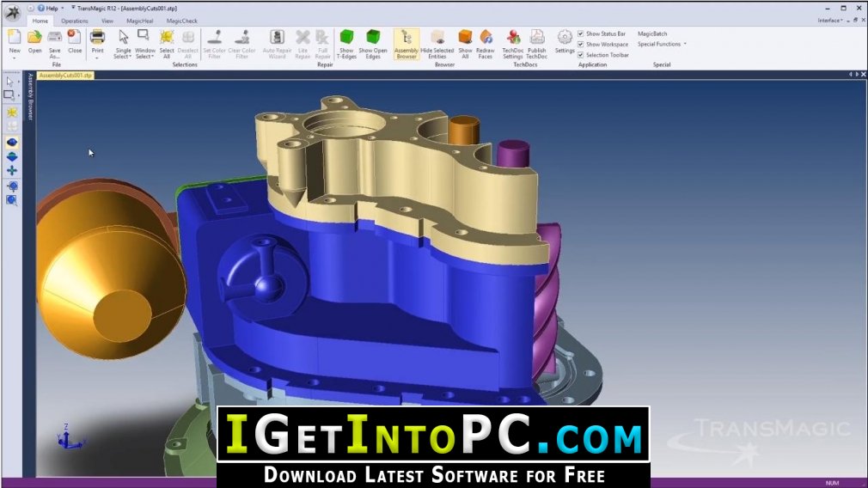Close the document tab with the X button
This screenshot has height=488, width=868.
864,74
